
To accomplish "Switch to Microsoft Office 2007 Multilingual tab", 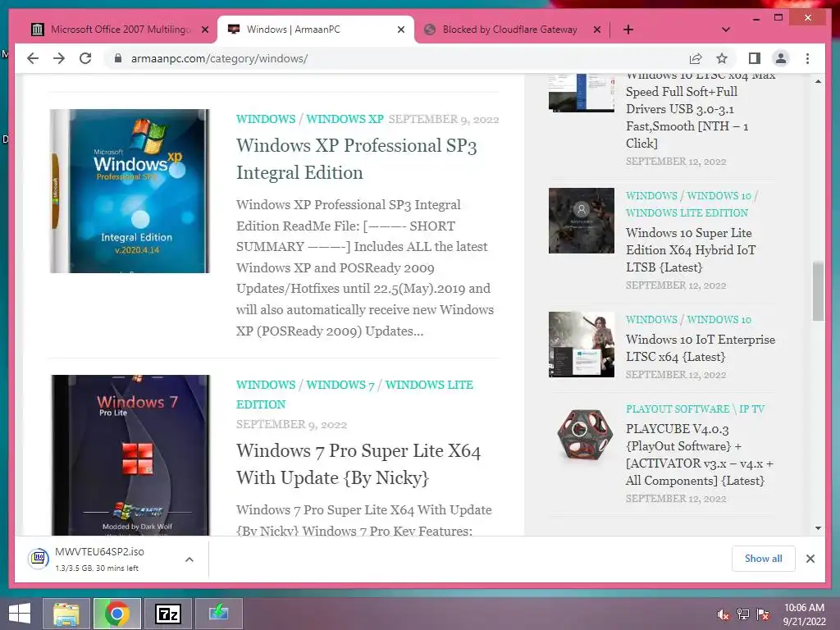I will point(120,30).
